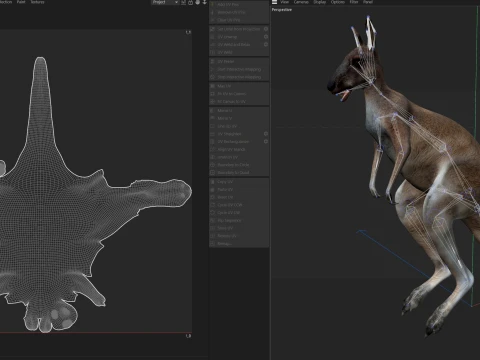Apply the Mirror U command
The height and width of the screenshot is (360, 480).
(x=239, y=110)
